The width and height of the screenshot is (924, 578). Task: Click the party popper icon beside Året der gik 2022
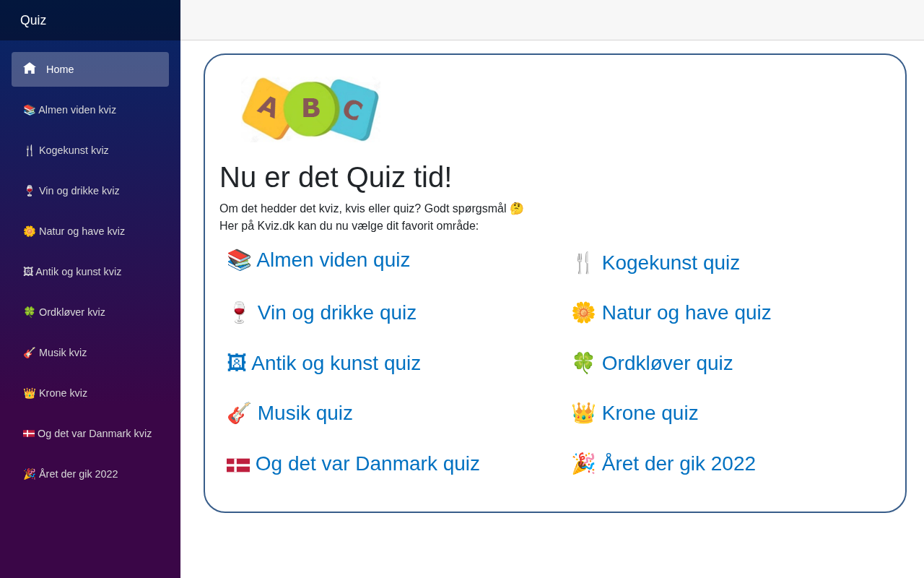tap(583, 464)
